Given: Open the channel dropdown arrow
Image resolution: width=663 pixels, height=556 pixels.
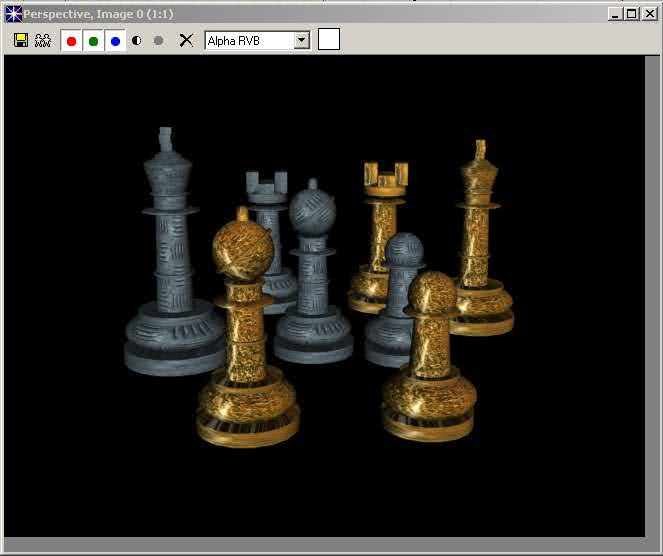Looking at the screenshot, I should coord(301,40).
